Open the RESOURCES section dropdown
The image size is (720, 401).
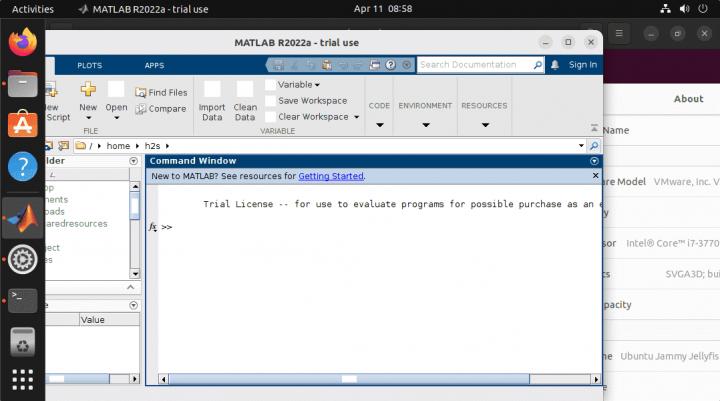pyautogui.click(x=484, y=125)
